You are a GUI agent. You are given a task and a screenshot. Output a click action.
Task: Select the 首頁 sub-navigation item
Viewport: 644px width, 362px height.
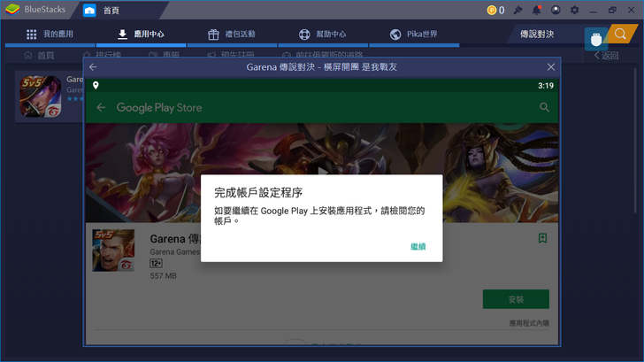point(40,56)
